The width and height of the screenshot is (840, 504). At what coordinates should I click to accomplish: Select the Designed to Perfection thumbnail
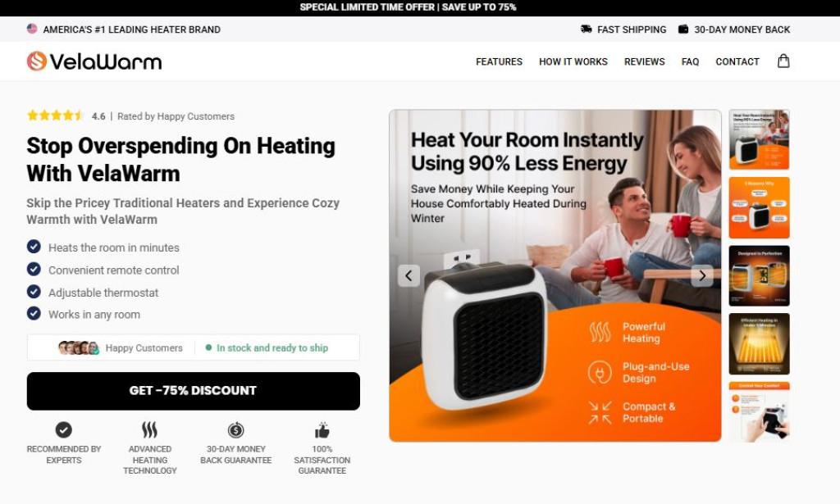click(759, 276)
